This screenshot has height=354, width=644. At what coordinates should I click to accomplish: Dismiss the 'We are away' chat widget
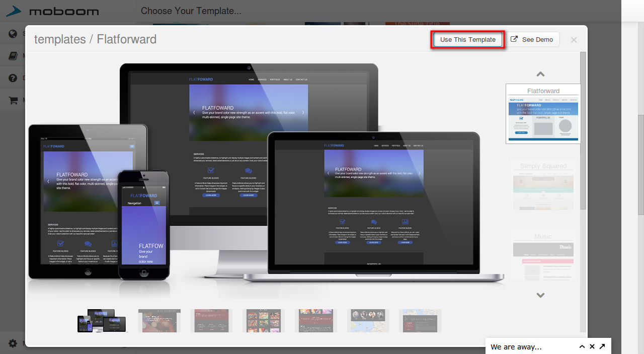point(592,346)
